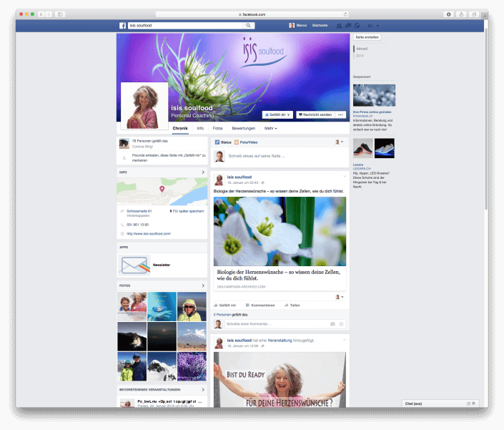
Task: Open the white flower post image
Action: coord(280,231)
